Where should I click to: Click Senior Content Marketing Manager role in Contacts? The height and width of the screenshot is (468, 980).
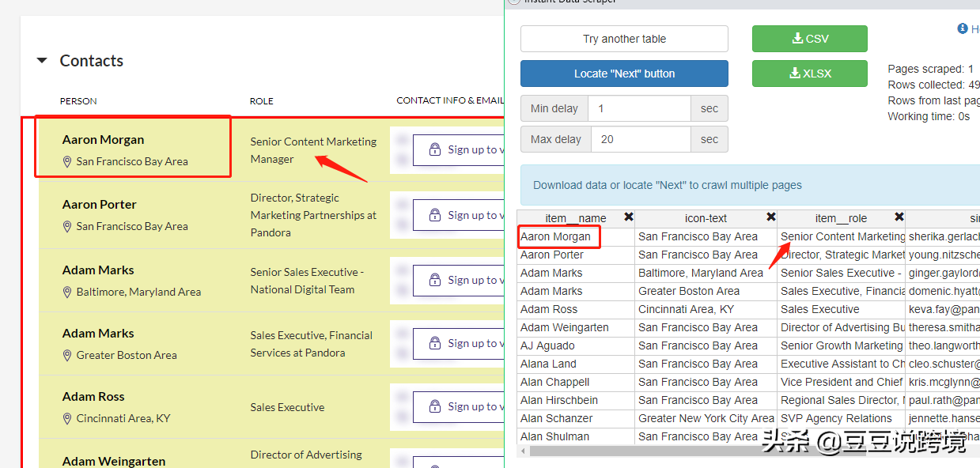(313, 150)
